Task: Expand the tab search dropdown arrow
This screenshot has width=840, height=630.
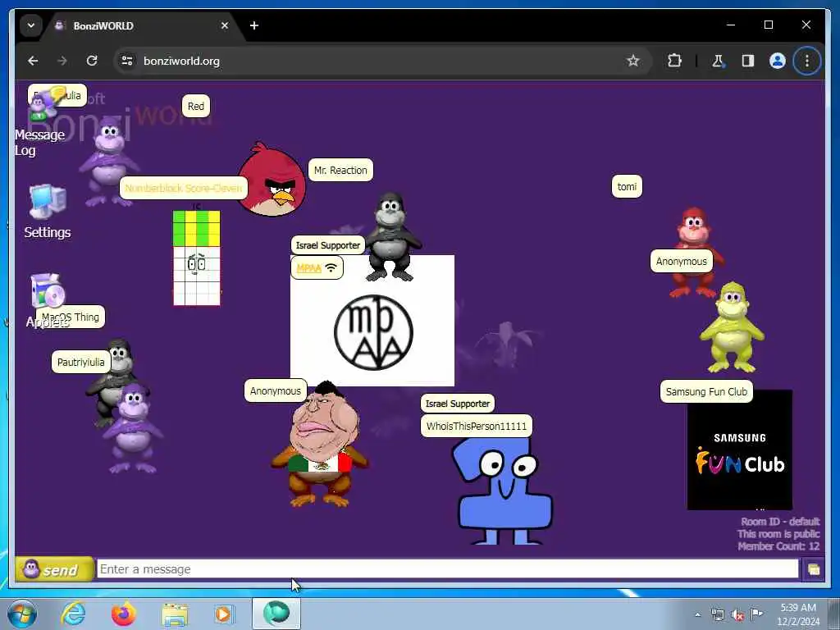Action: click(31, 25)
